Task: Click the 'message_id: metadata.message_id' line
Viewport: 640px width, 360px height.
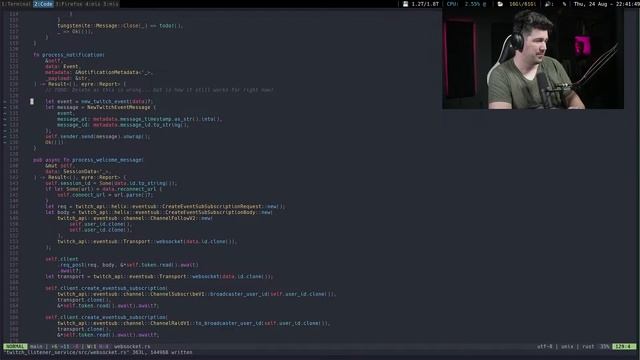Action: click(123, 125)
